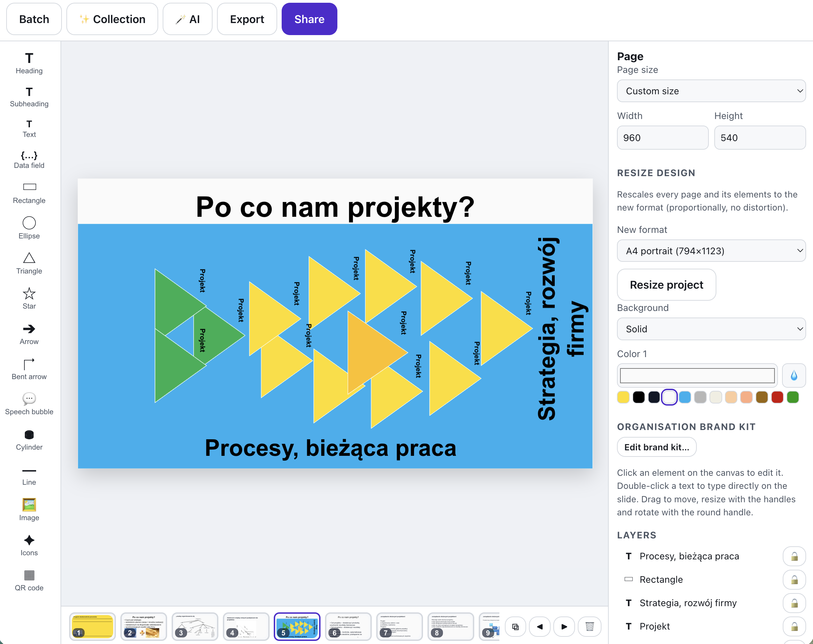This screenshot has height=644, width=813.
Task: Pick the gray color swatch
Action: 700,397
